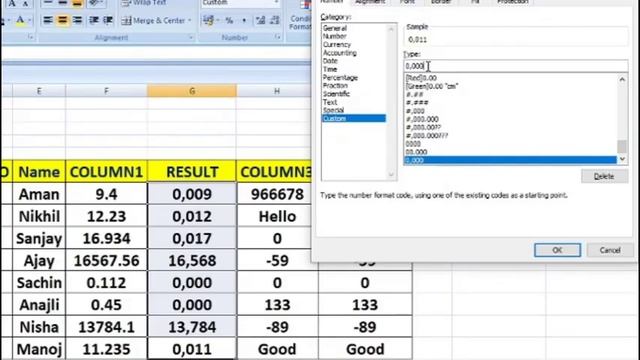Click the format list scroll up arrow
The height and width of the screenshot is (360, 640).
pos(622,80)
